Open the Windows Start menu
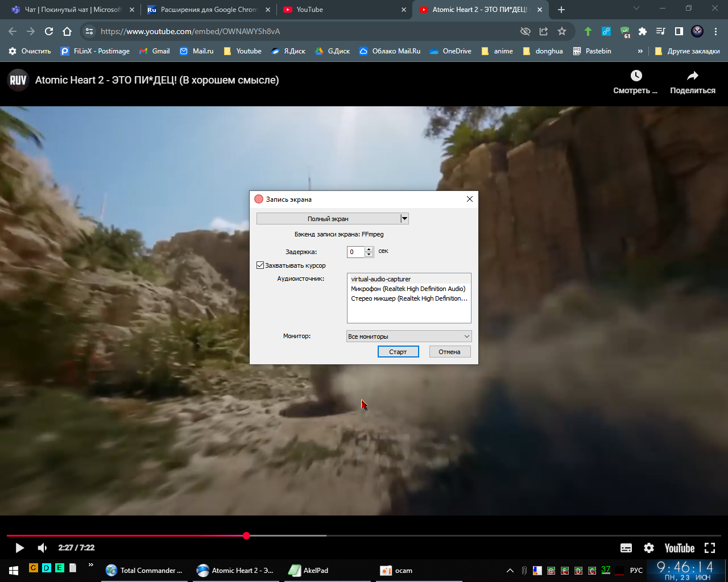 click(x=14, y=571)
